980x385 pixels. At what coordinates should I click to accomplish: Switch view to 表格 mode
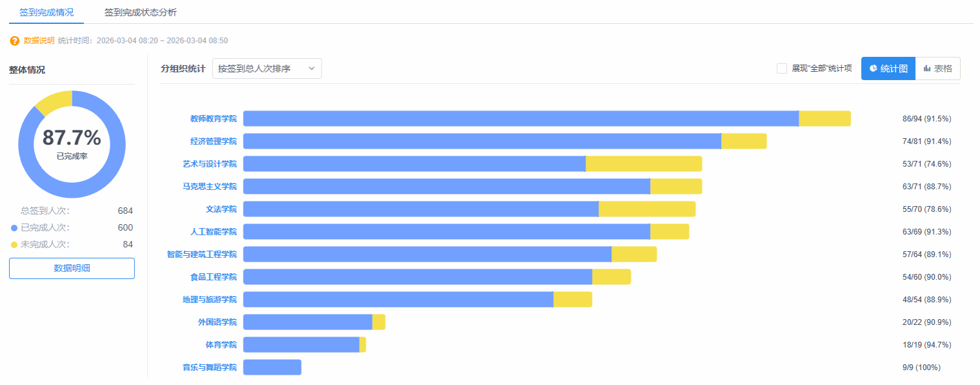pos(937,68)
